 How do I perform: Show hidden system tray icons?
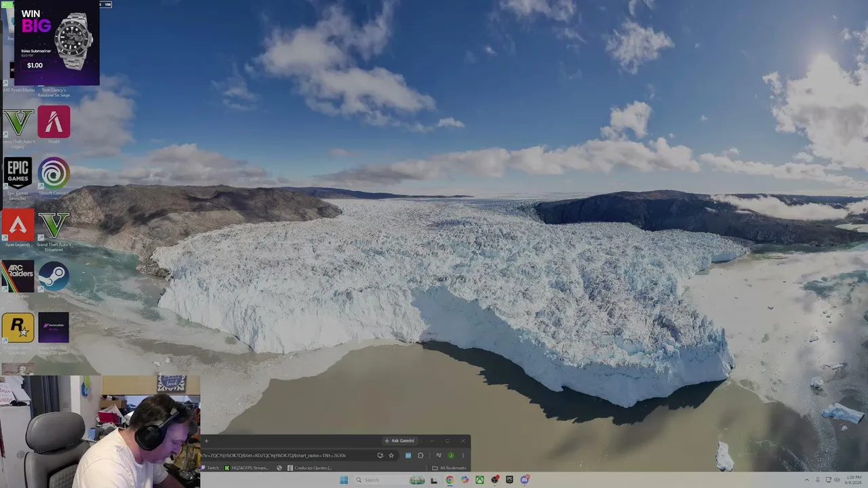(x=807, y=480)
